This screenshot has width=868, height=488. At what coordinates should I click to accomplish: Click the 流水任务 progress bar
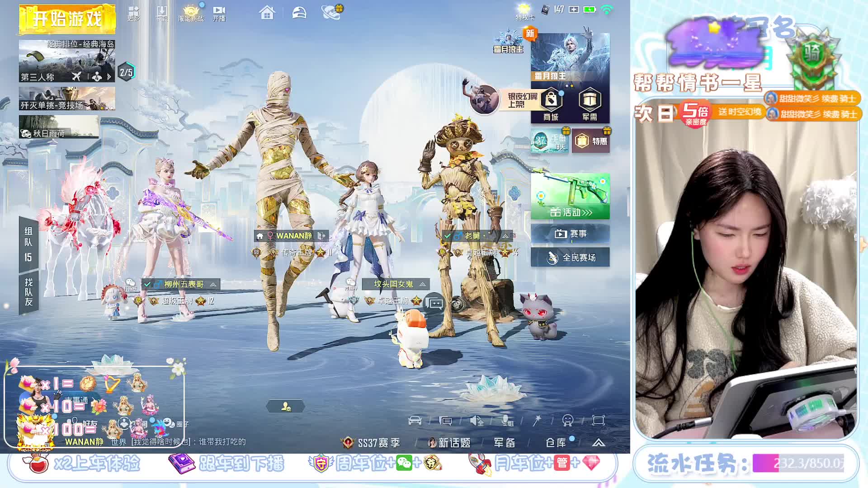click(798, 463)
